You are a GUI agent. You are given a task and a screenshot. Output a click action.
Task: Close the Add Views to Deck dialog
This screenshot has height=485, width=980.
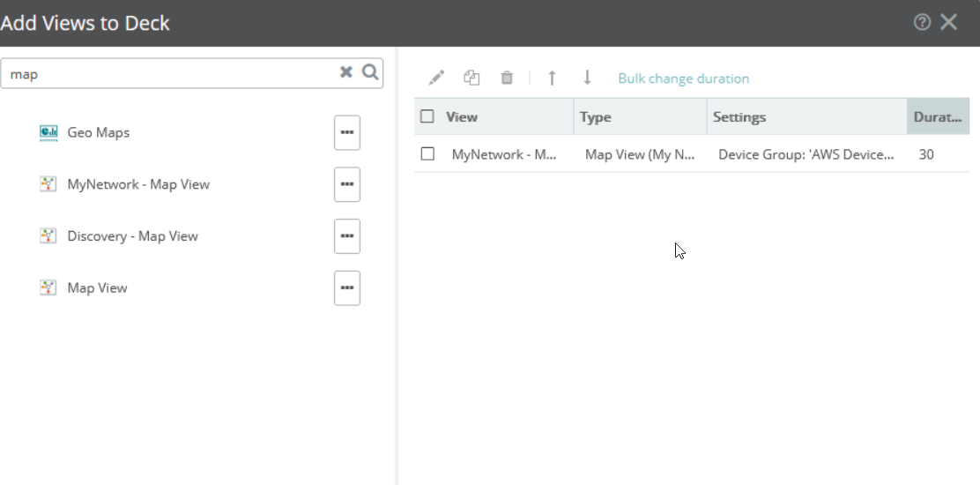tap(949, 23)
